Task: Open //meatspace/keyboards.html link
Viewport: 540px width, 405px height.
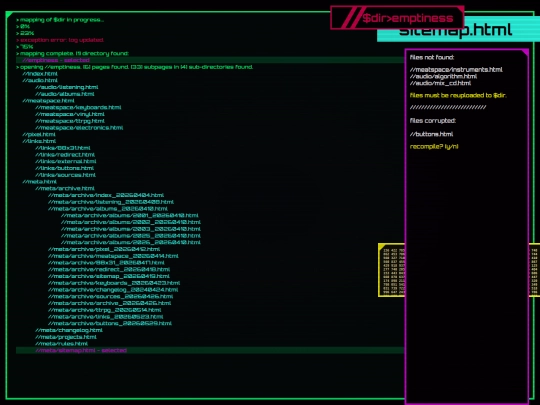Action: coord(78,107)
